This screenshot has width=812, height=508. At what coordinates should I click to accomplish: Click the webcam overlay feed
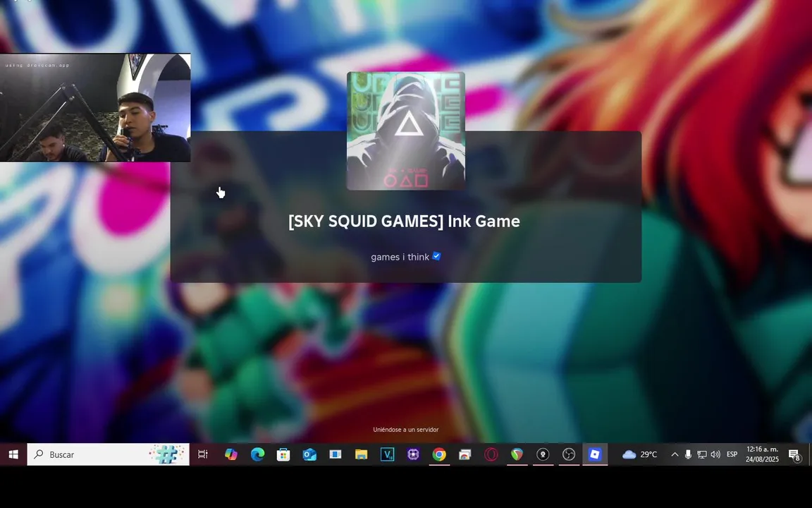point(95,108)
